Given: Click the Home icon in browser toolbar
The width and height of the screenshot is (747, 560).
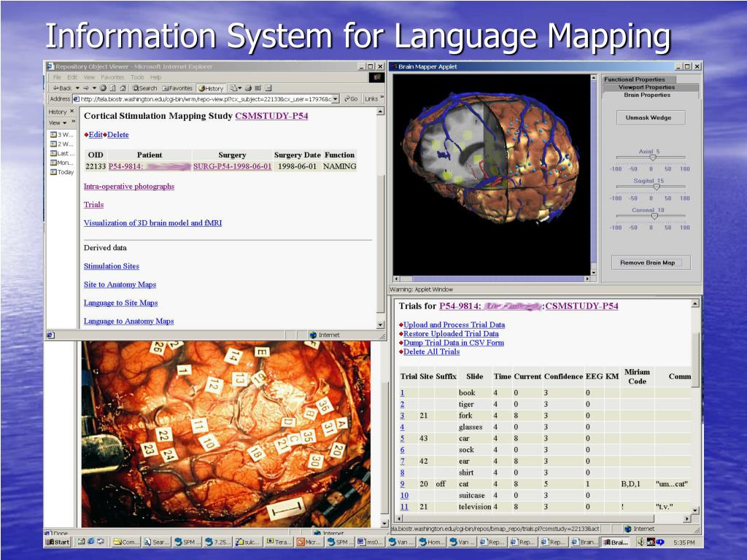Looking at the screenshot, I should (x=122, y=88).
